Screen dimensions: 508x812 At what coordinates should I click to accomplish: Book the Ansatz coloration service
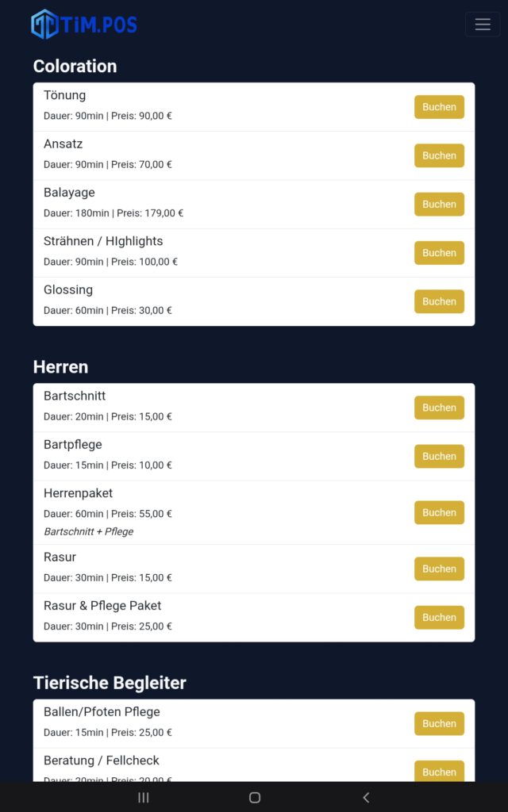[x=439, y=155]
